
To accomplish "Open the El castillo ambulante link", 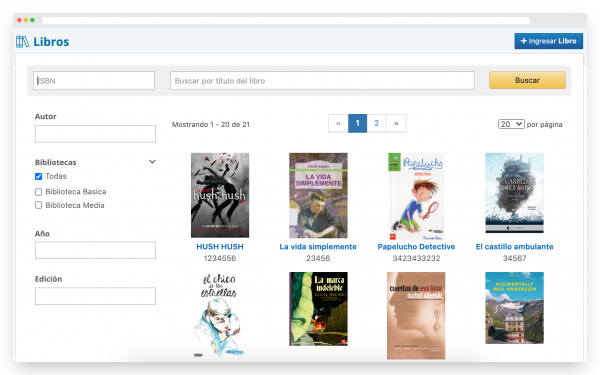I will 515,247.
